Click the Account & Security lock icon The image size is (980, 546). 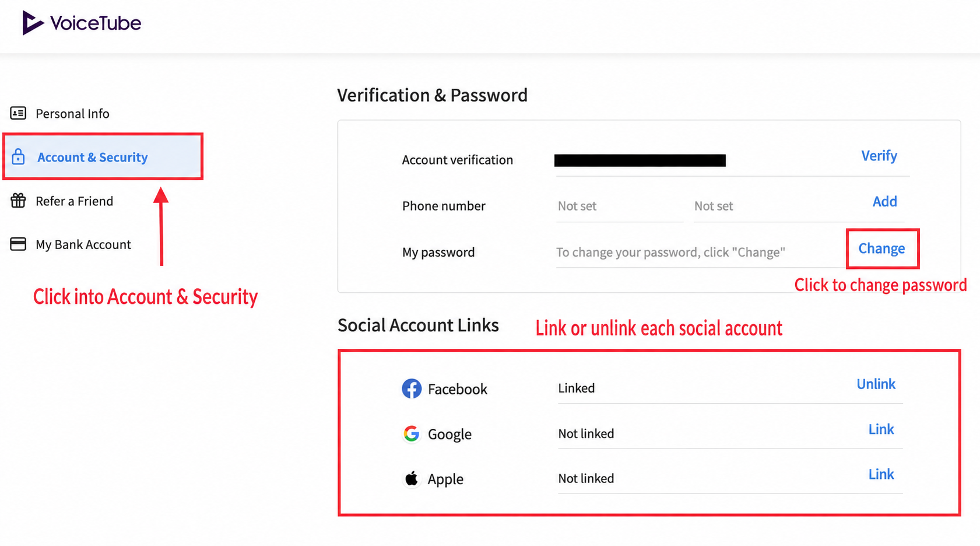coord(18,156)
